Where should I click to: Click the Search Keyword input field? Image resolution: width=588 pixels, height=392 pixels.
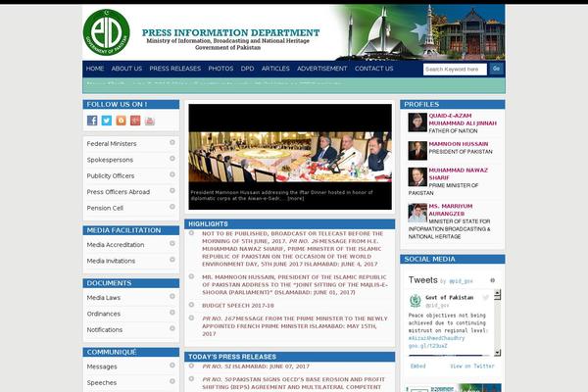(455, 69)
